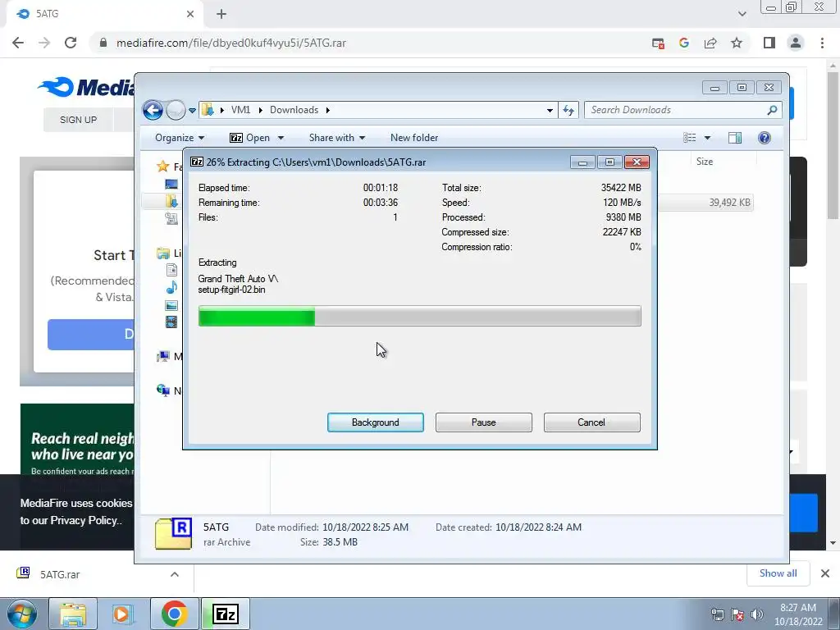Open the Organize menu
This screenshot has height=630, width=840.
[x=180, y=138]
